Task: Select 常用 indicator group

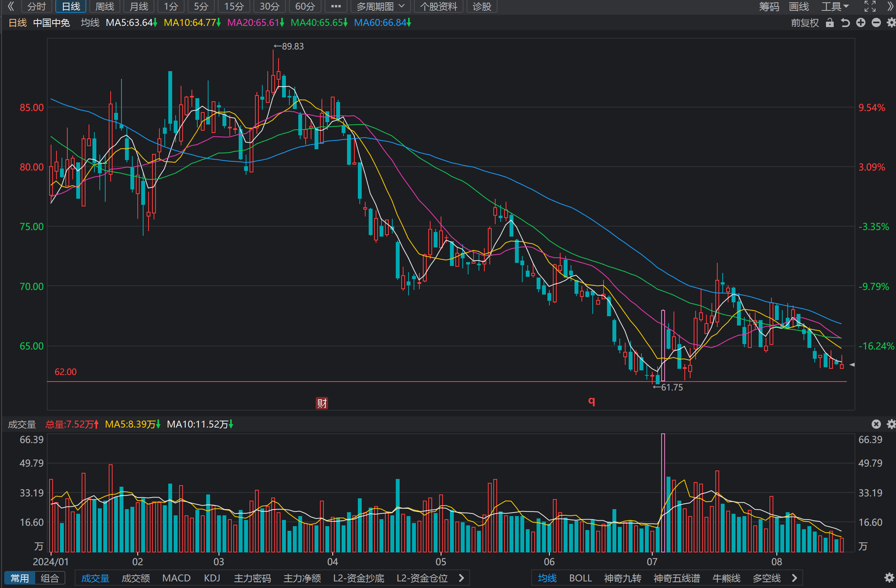Action: 20,578
